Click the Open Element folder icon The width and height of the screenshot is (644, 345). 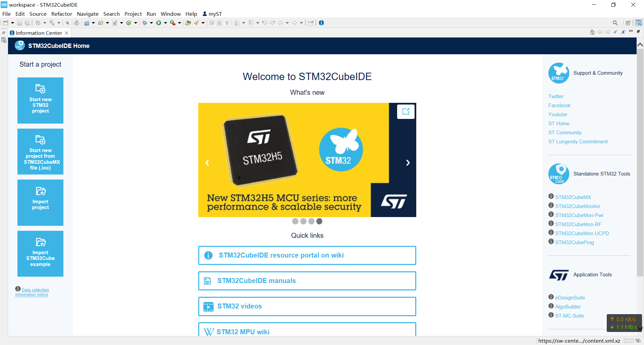(188, 23)
